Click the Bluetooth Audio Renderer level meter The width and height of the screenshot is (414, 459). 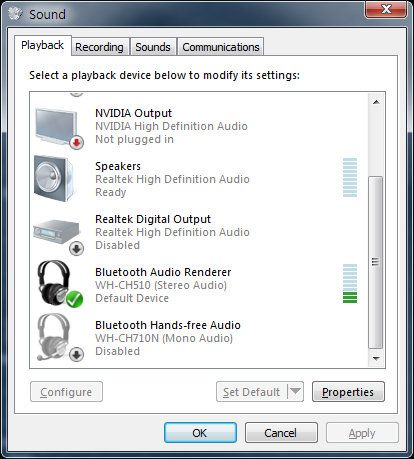coord(350,284)
